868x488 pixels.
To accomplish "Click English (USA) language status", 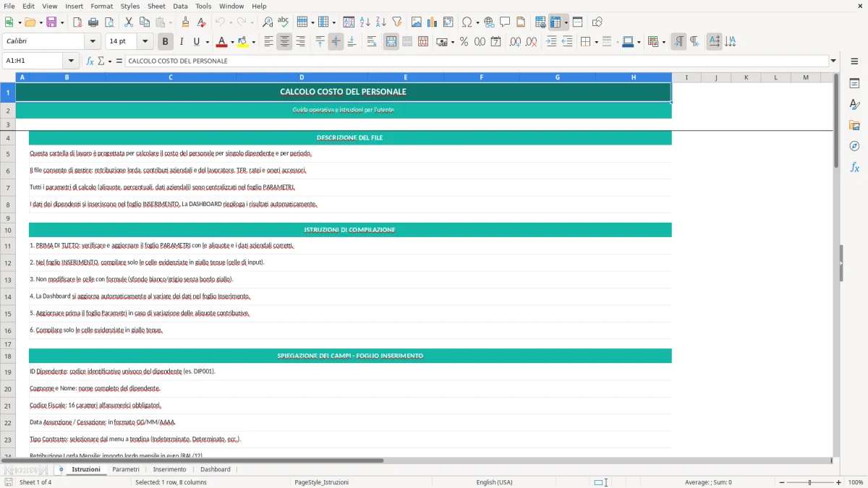I will pos(494,482).
